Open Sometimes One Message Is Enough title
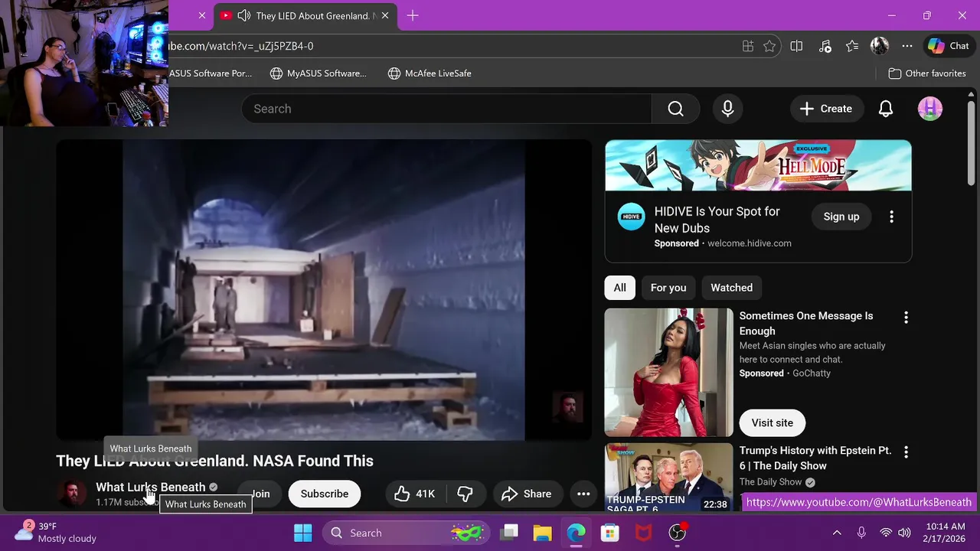This screenshot has width=980, height=551. tap(805, 323)
